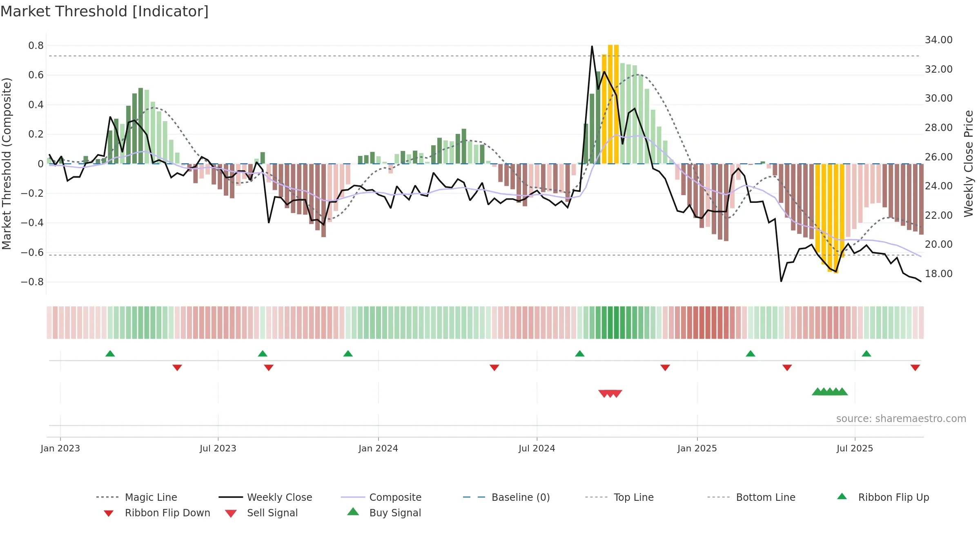
Task: Click the source: sharemaestro.com label
Action: (x=901, y=419)
